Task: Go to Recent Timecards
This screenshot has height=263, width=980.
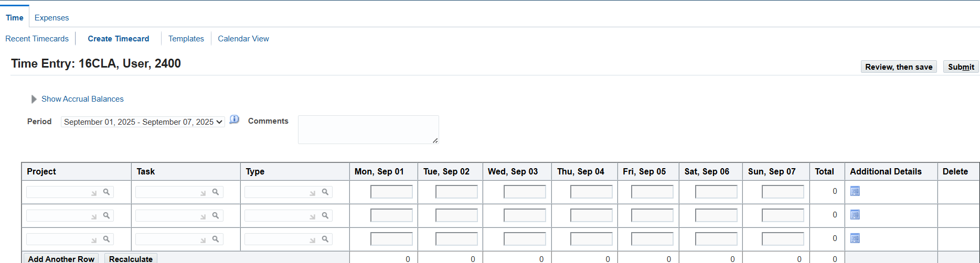Action: coord(37,39)
